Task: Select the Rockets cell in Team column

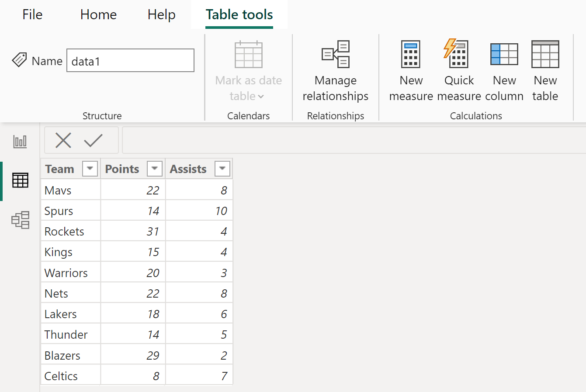Action: click(70, 231)
